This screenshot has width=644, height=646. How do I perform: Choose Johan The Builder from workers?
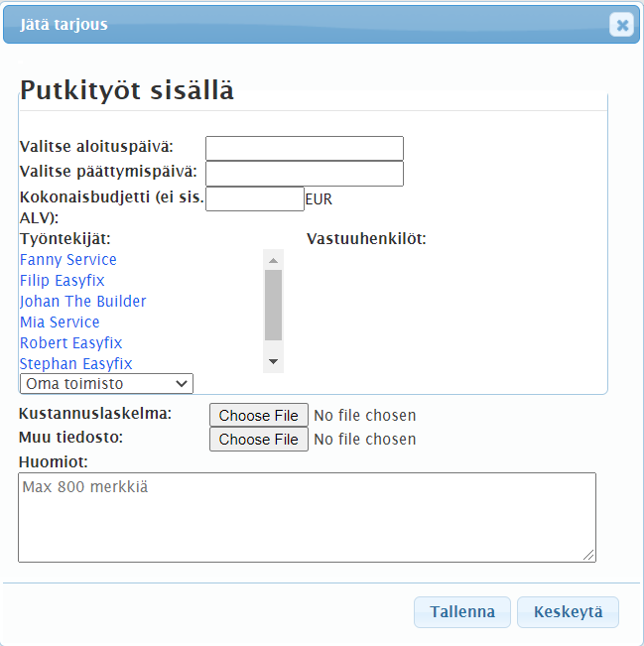pyautogui.click(x=83, y=302)
